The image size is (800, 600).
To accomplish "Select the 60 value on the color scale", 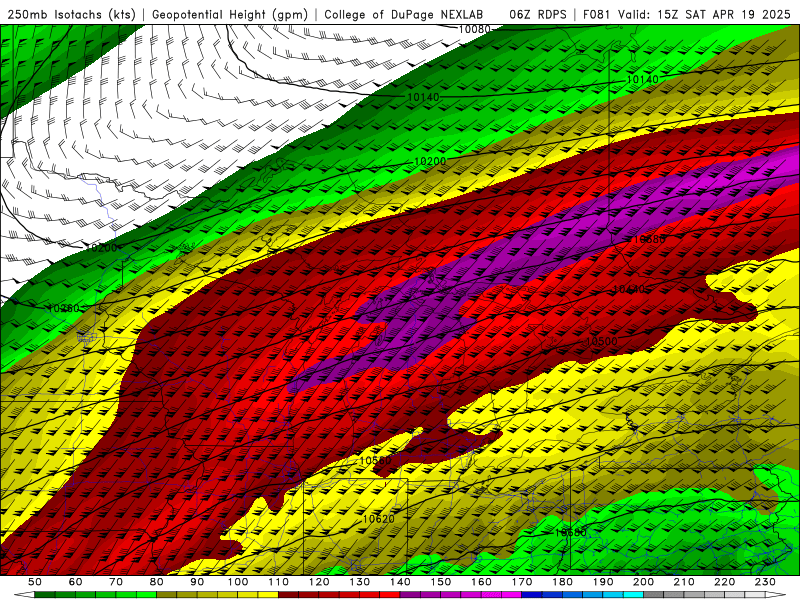I will 75,582.
